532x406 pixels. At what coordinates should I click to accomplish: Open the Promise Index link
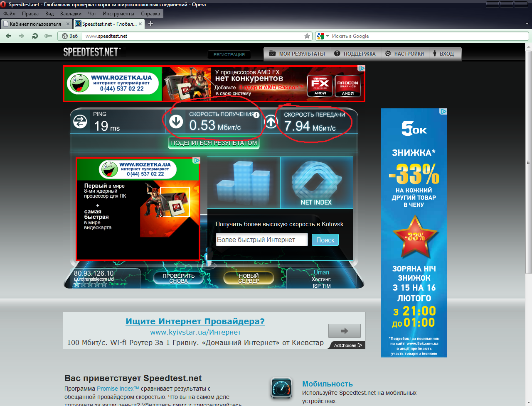tap(118, 389)
